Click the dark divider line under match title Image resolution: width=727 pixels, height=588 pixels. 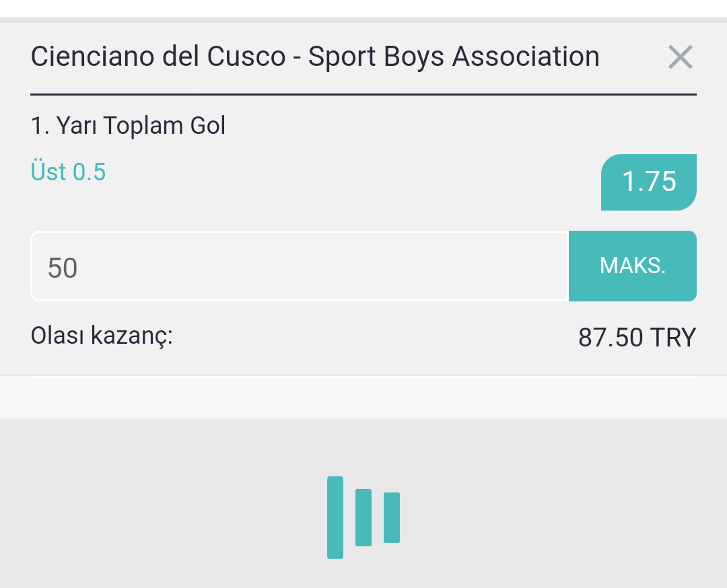point(363,95)
